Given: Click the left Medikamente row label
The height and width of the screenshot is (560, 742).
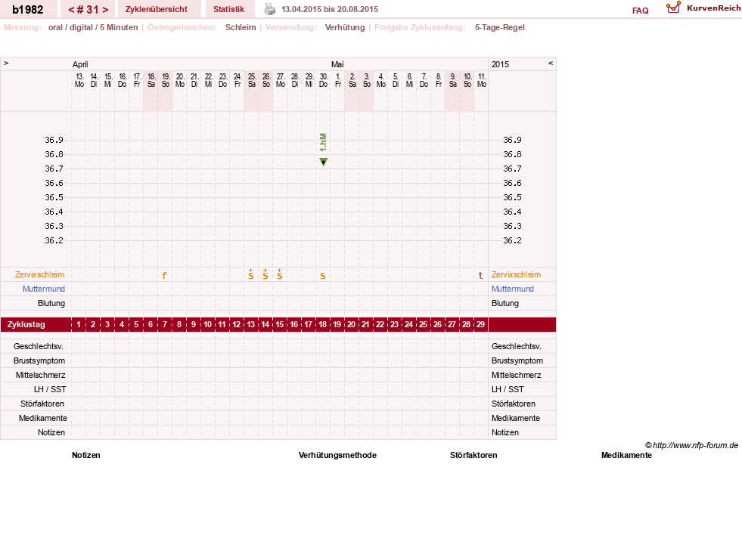Looking at the screenshot, I should point(43,418).
